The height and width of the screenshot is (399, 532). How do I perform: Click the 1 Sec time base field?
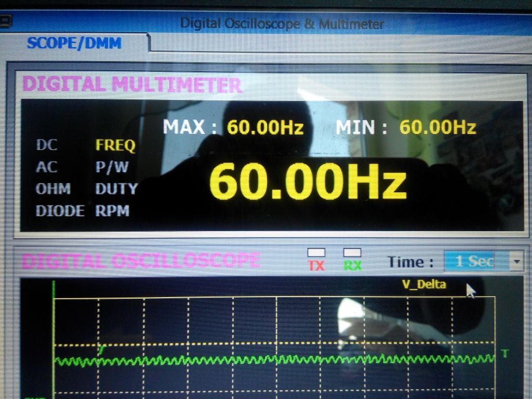(x=475, y=261)
